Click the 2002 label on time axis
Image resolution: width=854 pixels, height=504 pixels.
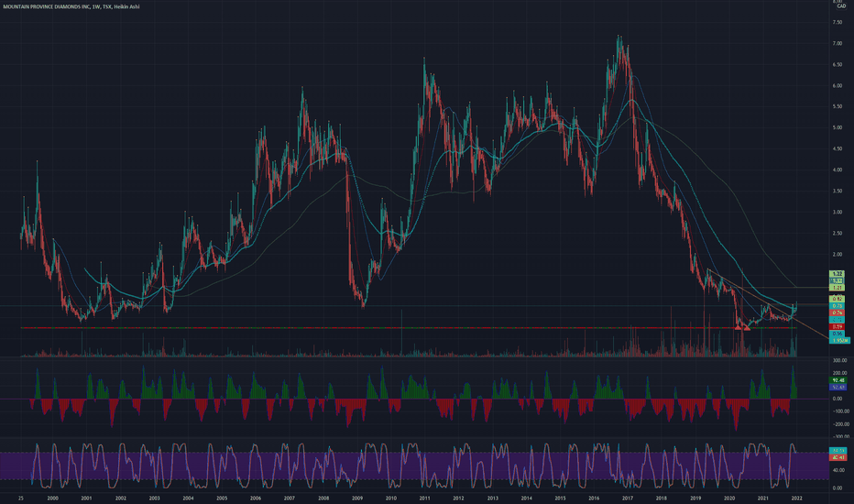[x=120, y=498]
